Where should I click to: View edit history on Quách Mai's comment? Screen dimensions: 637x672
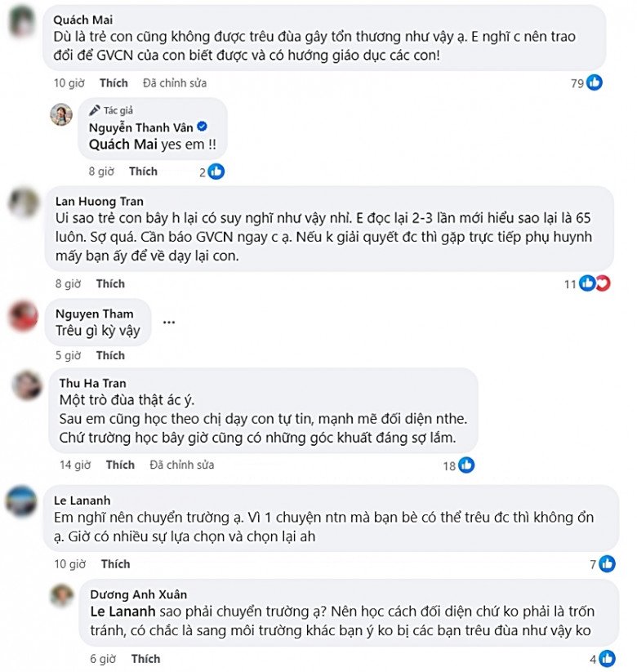[x=174, y=83]
